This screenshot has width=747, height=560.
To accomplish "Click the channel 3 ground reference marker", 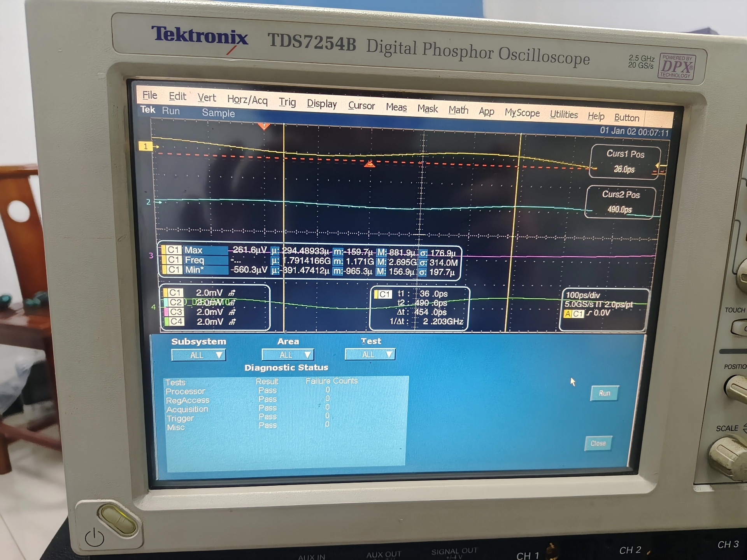I will pos(151,255).
